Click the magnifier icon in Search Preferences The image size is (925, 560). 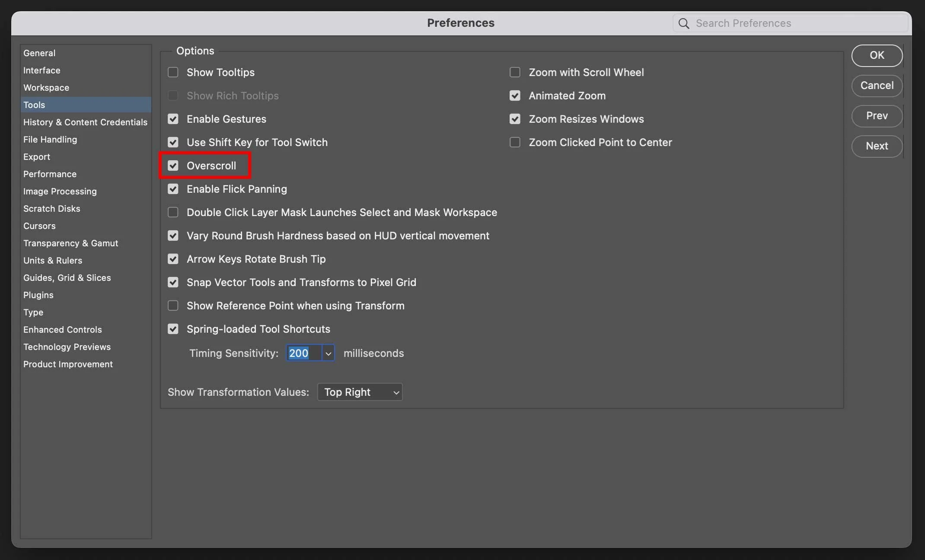[684, 23]
